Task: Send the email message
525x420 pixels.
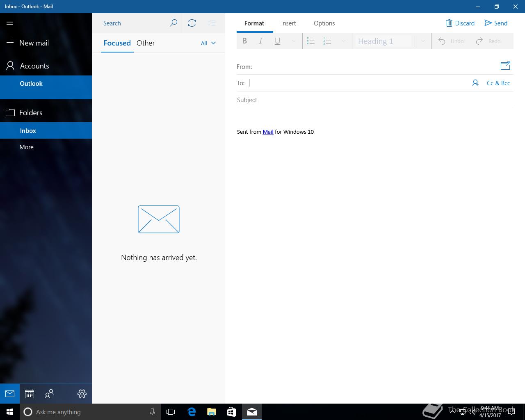Action: coord(496,23)
